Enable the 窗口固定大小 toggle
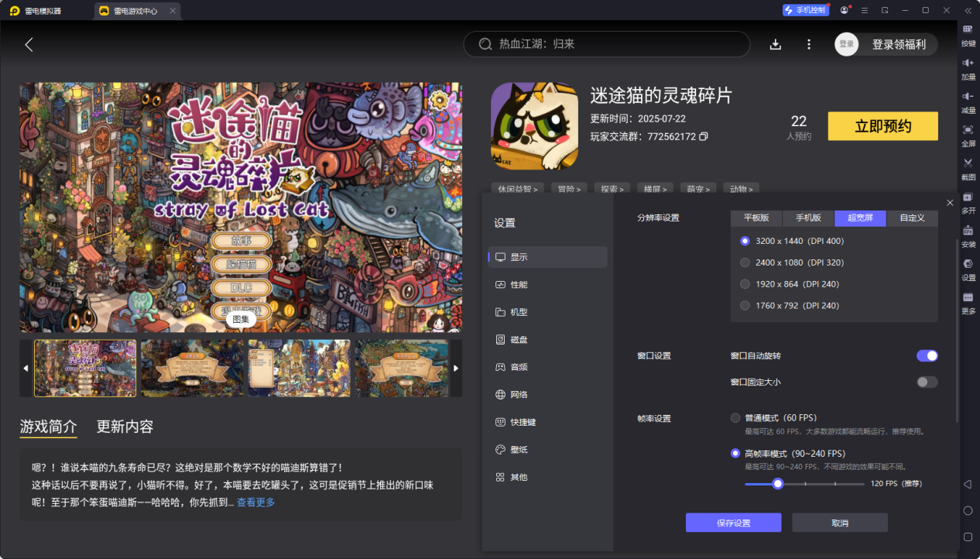The height and width of the screenshot is (559, 980). (927, 382)
